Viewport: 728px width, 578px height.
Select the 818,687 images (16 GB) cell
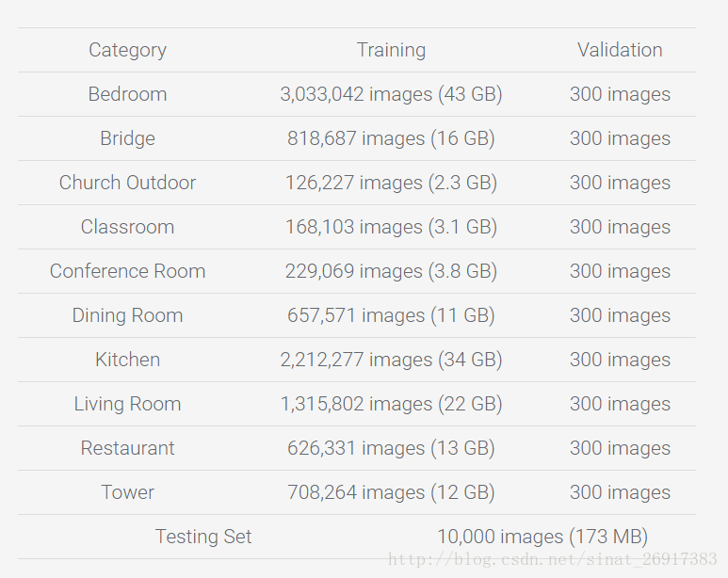391,138
